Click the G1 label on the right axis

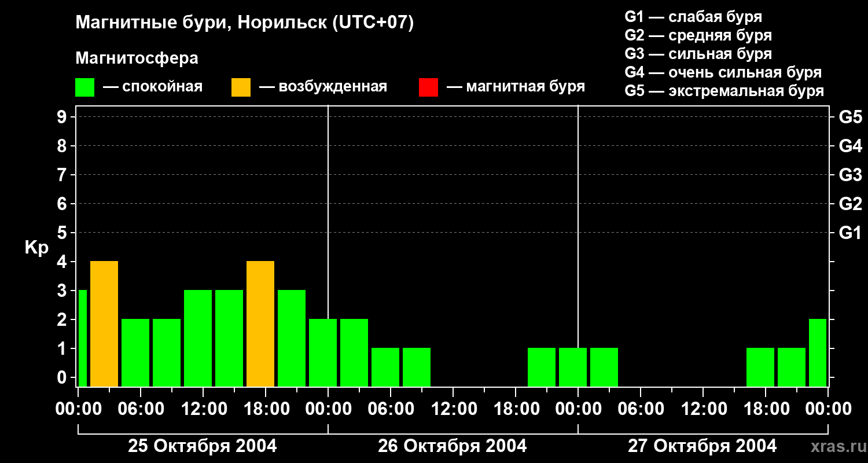click(x=850, y=233)
